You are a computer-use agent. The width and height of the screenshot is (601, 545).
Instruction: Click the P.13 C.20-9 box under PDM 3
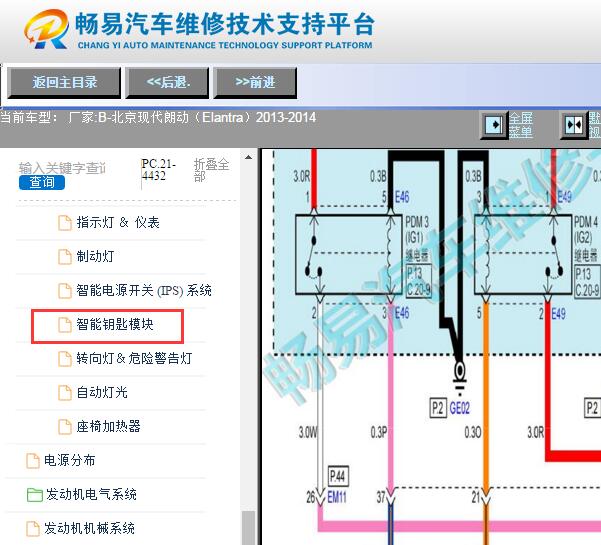[x=419, y=282]
